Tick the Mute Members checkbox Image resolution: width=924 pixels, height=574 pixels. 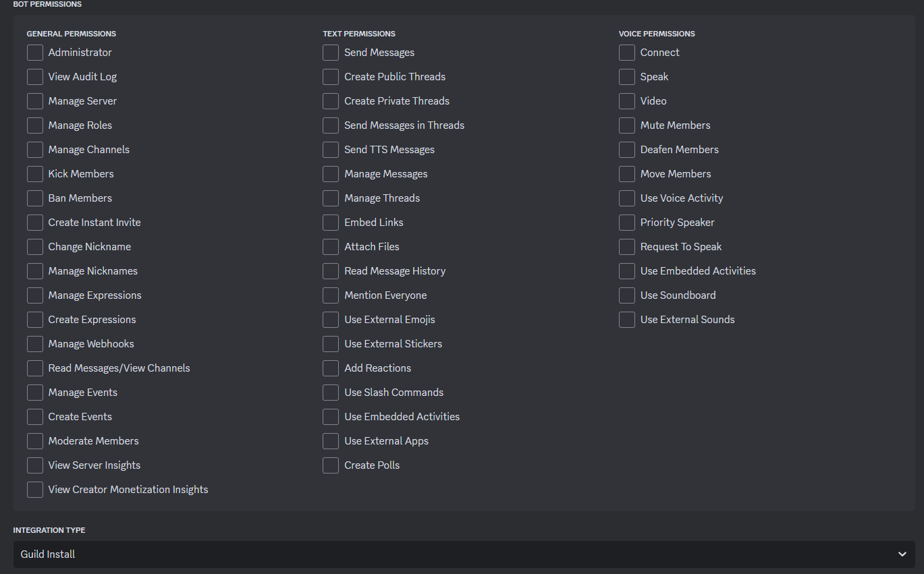[627, 125]
